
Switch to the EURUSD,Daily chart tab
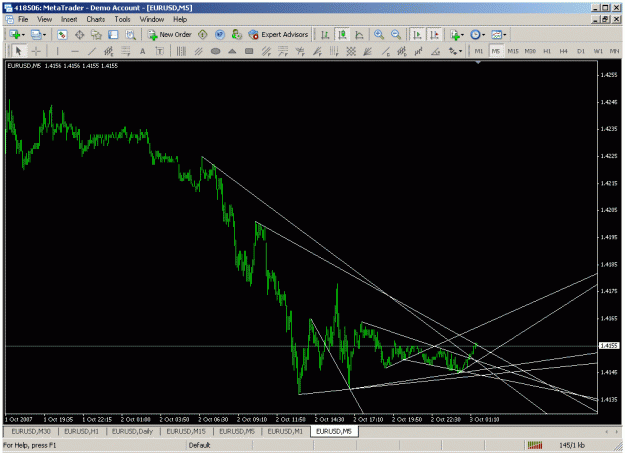pos(132,431)
